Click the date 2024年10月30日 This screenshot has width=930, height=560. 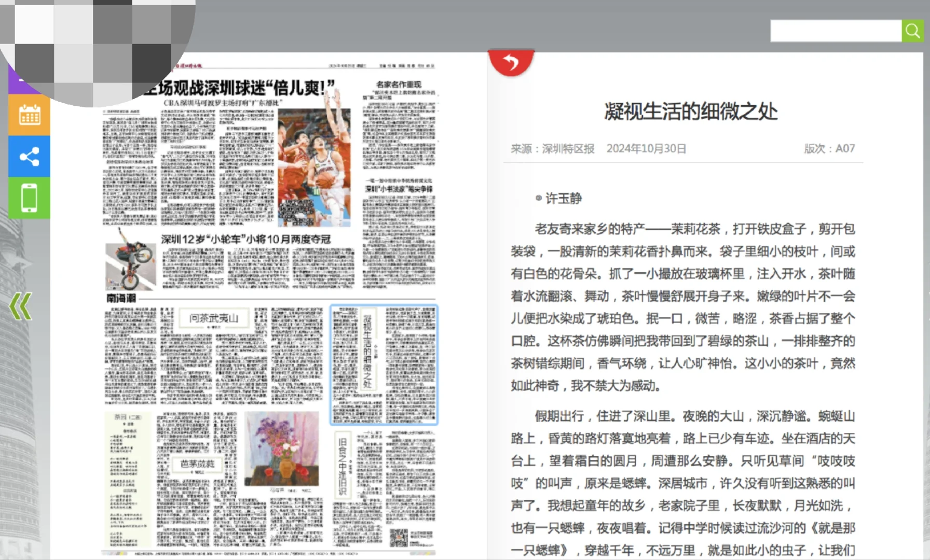click(x=646, y=149)
